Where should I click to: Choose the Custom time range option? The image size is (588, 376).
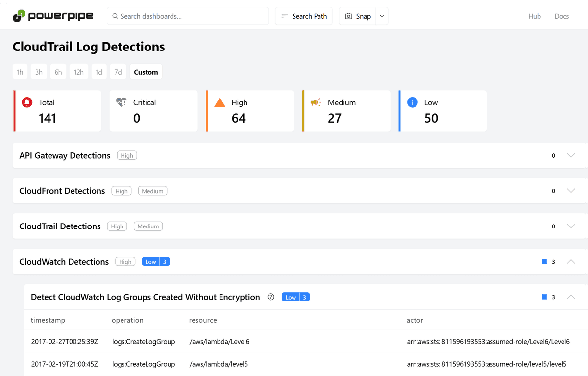[146, 72]
